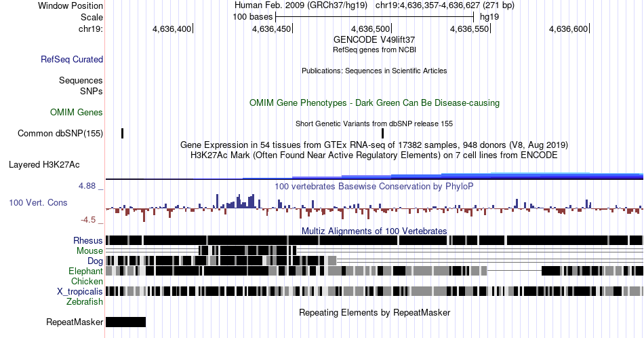
Task: Click the 4,636,450 ruler position
Action: tap(271, 29)
